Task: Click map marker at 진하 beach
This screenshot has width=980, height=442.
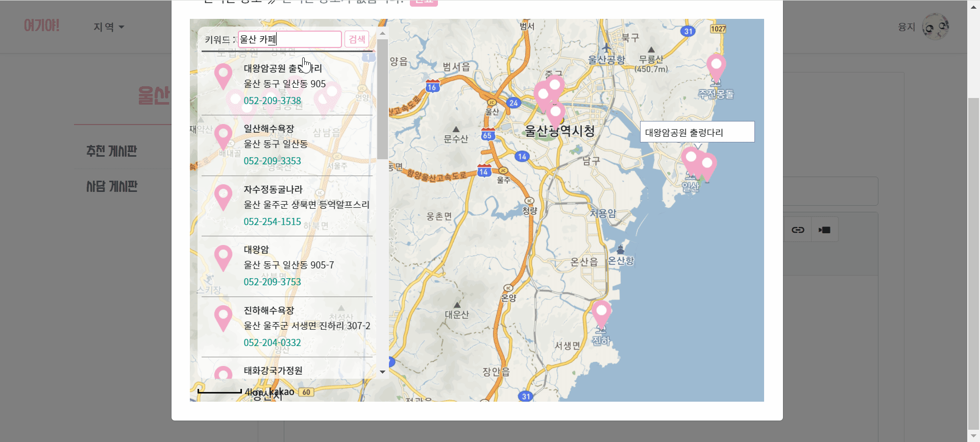Action: (x=601, y=314)
